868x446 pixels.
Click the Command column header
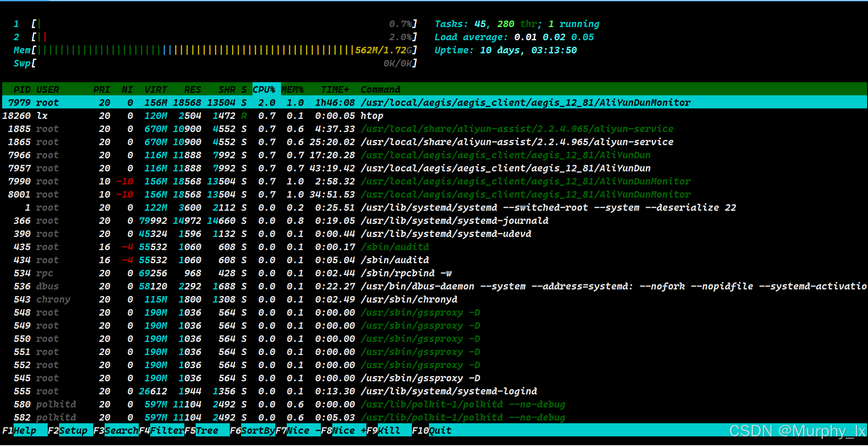(380, 89)
